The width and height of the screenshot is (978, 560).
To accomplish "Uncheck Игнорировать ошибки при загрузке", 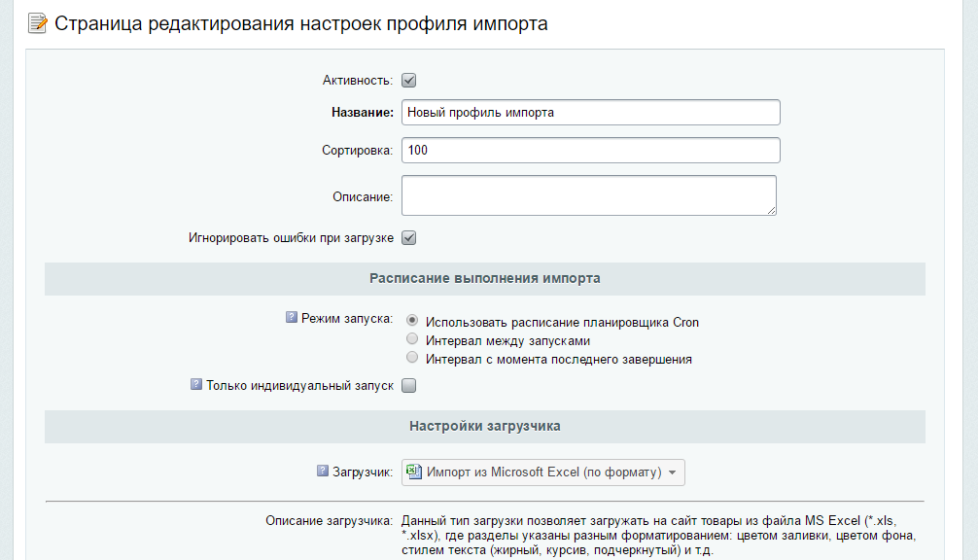I will pos(409,238).
